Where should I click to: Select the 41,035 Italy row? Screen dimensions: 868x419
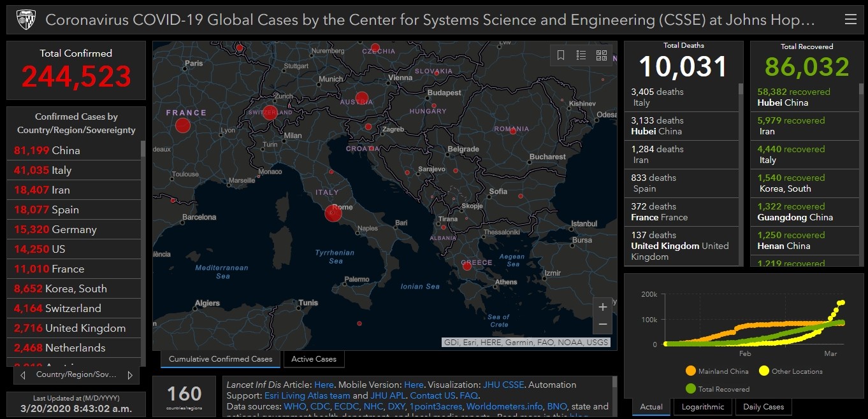(x=74, y=170)
